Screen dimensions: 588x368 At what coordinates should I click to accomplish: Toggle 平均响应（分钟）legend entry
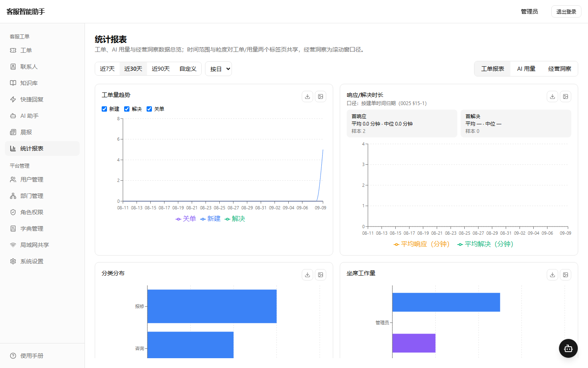pos(421,244)
